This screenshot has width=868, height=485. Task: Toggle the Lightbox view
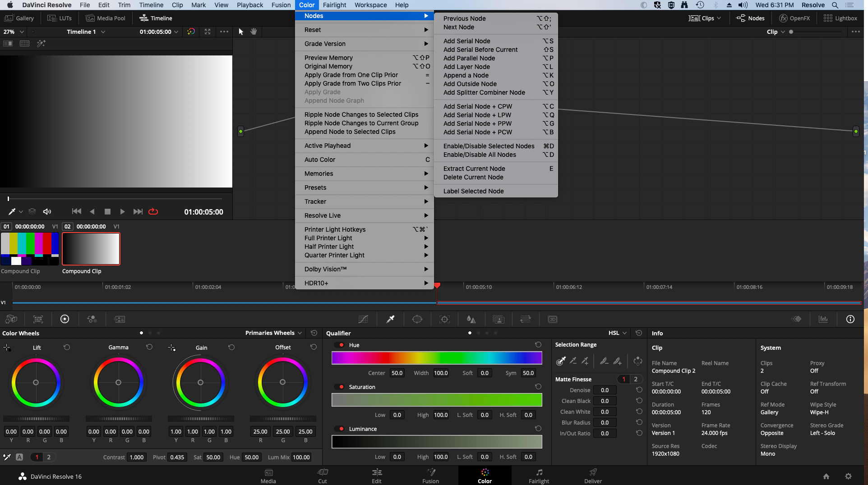pyautogui.click(x=840, y=18)
